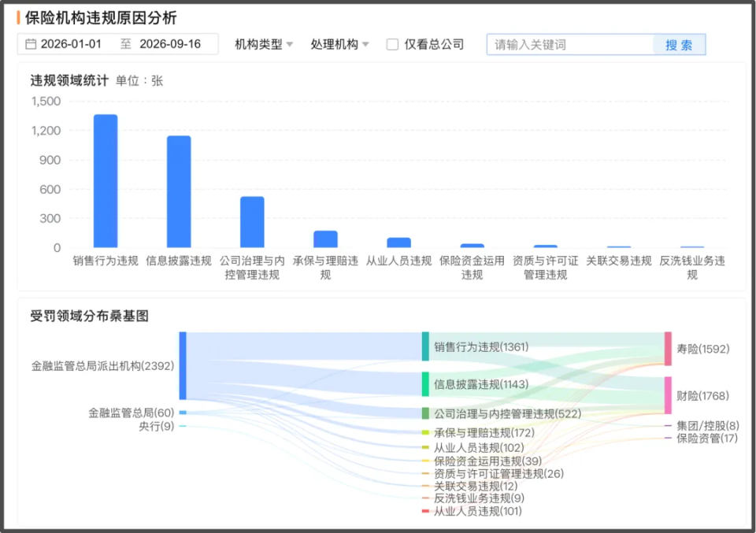The width and height of the screenshot is (756, 533).
Task: Click the 保险机构违规原因分析 page heading
Action: [x=101, y=18]
